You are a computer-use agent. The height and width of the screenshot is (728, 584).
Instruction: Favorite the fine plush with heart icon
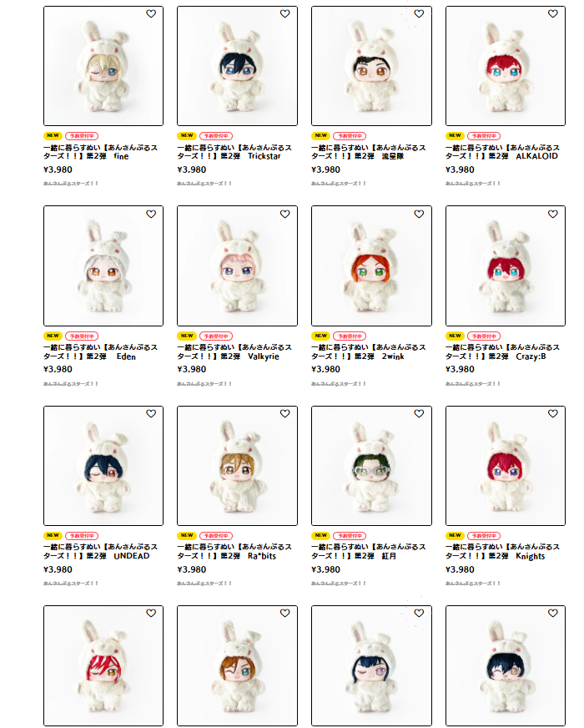(x=151, y=14)
